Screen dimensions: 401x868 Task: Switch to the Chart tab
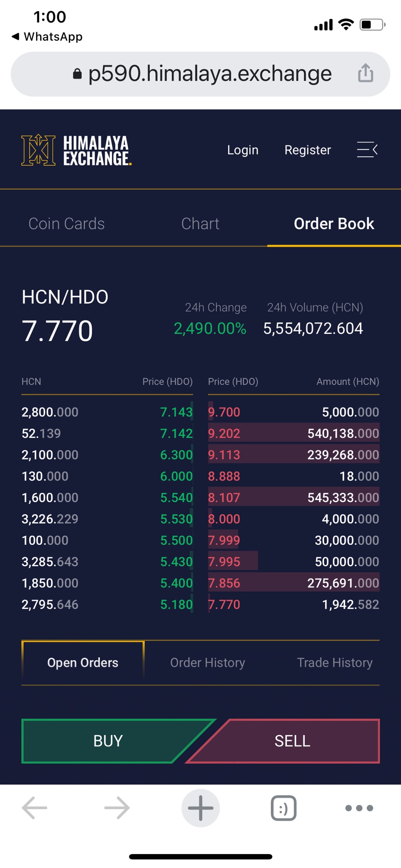pos(200,223)
